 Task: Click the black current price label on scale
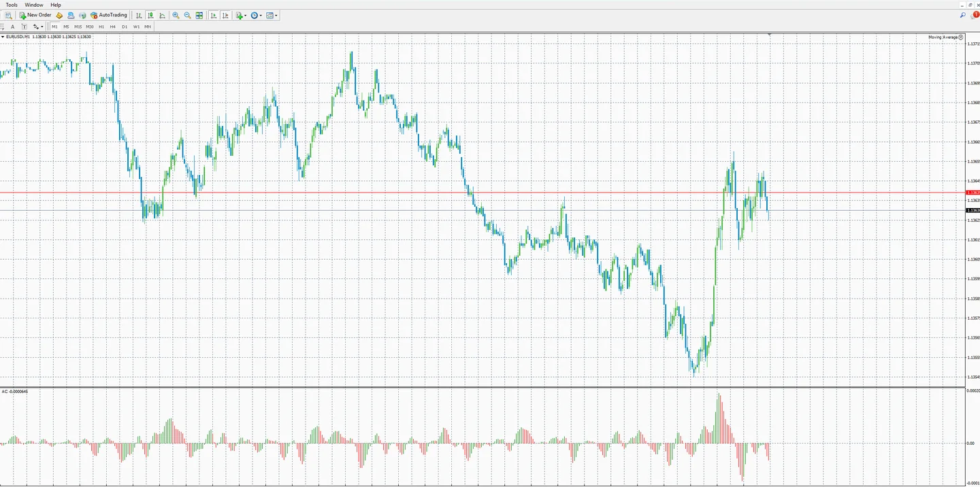[973, 210]
